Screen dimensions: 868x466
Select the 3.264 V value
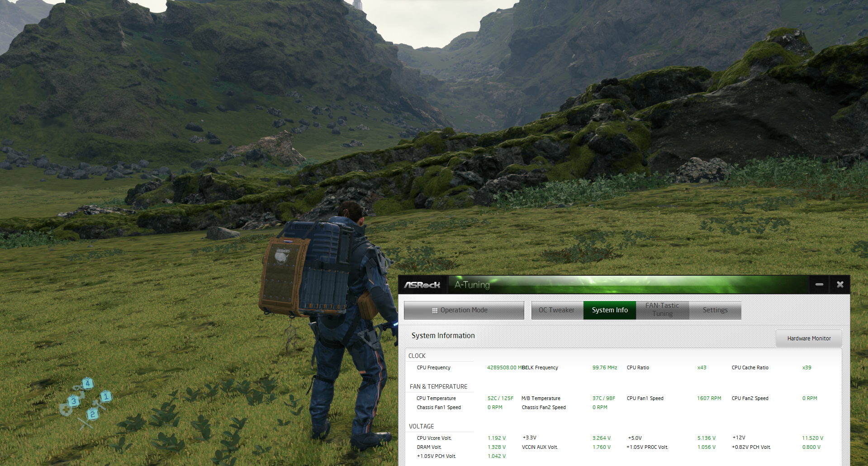pyautogui.click(x=602, y=438)
